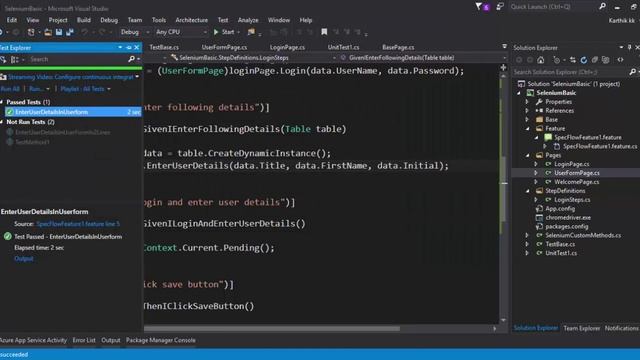
Task: Click the search magnifier in Test Explorer
Action: [x=131, y=59]
